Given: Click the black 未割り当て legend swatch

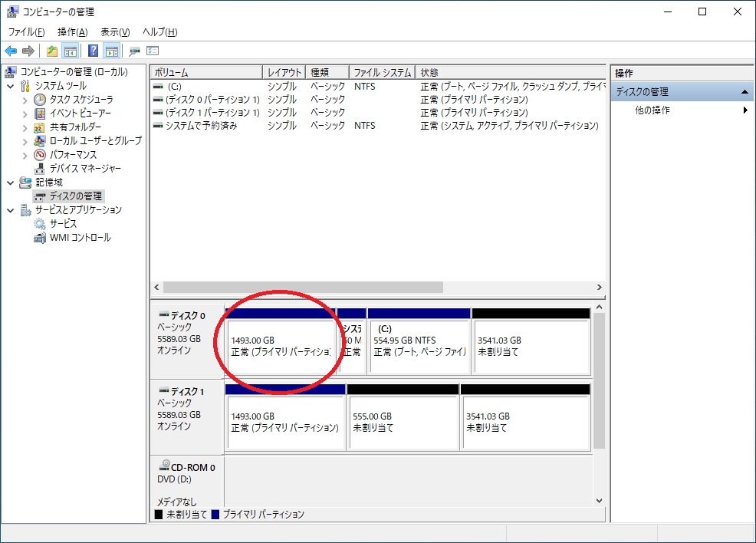Looking at the screenshot, I should click(159, 515).
